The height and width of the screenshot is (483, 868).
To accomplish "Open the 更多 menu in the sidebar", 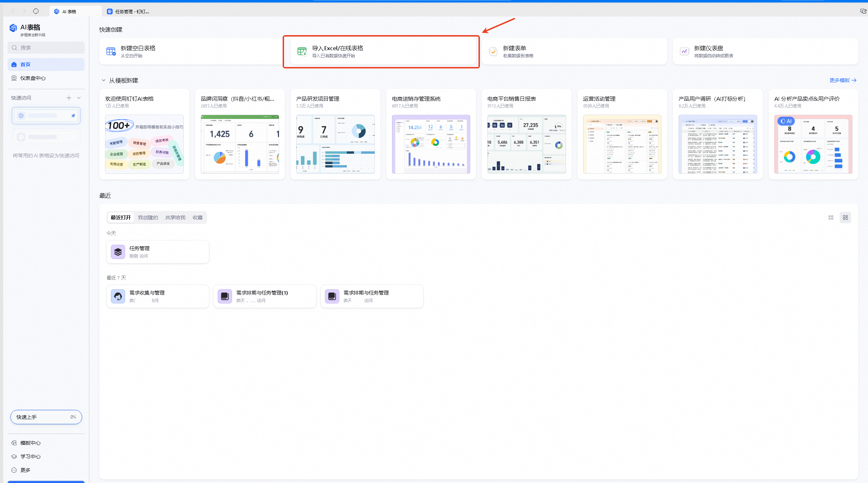I will tap(25, 470).
